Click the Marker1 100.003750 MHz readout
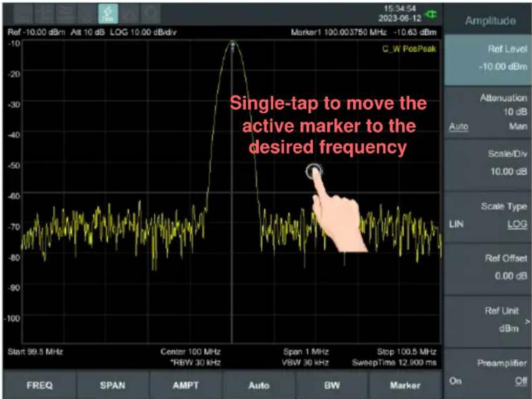Viewport: 532px width, 399px height. click(x=338, y=32)
